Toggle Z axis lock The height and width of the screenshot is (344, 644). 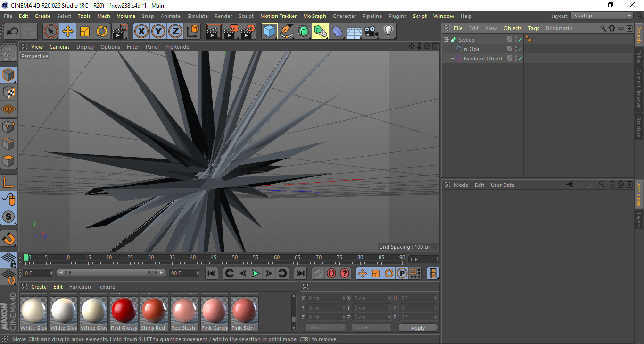click(175, 32)
